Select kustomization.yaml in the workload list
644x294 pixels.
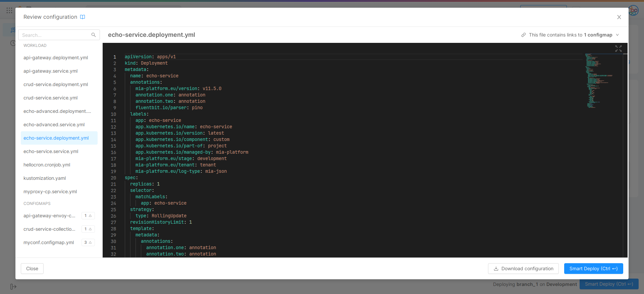pyautogui.click(x=45, y=178)
